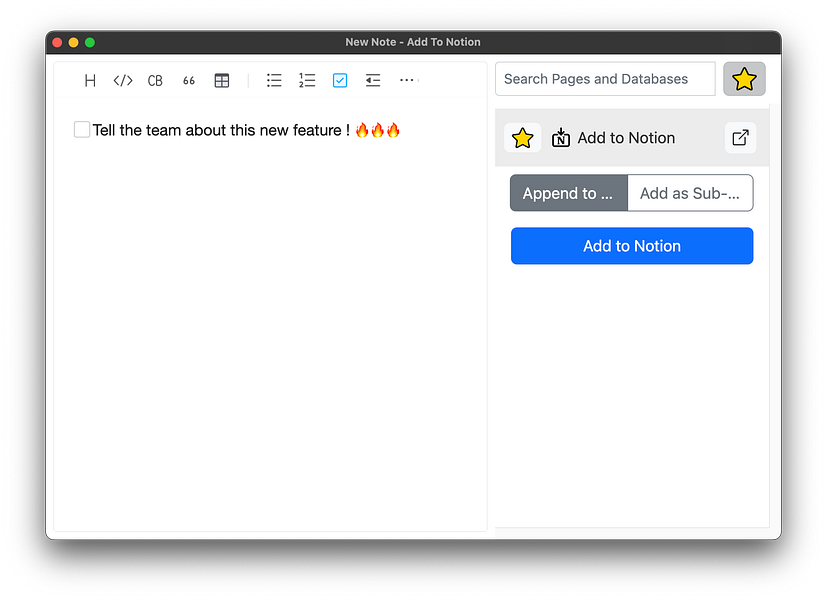Check the task about the new feature
Image resolution: width=827 pixels, height=600 pixels.
click(x=81, y=129)
